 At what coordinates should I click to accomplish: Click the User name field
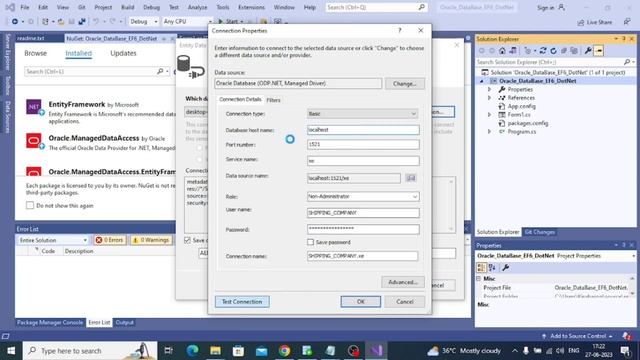pos(363,213)
